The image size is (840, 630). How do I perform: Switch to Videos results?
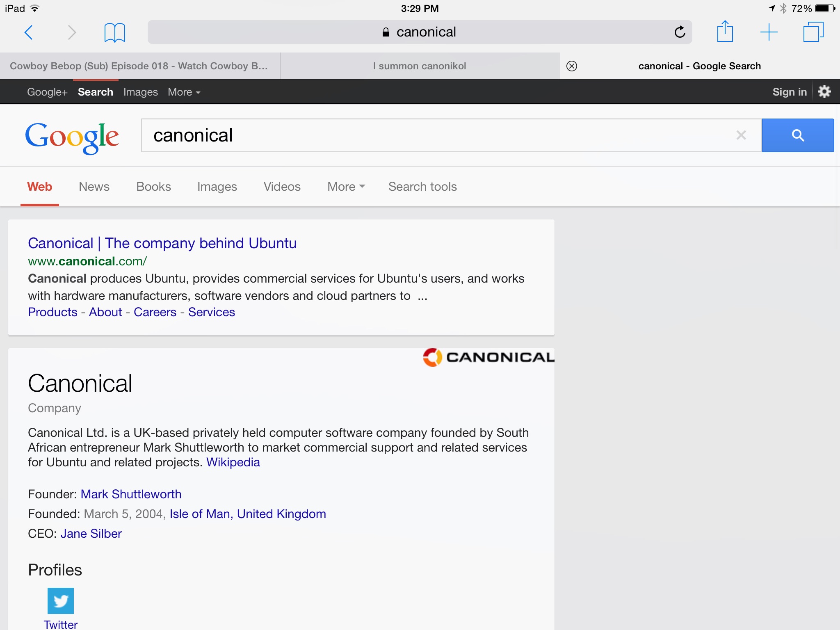click(x=282, y=187)
